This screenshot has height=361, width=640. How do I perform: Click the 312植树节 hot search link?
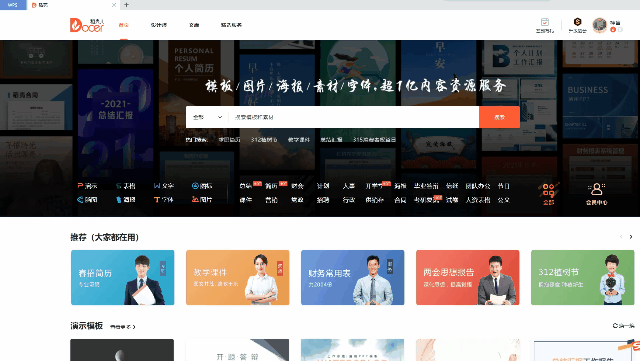(264, 140)
